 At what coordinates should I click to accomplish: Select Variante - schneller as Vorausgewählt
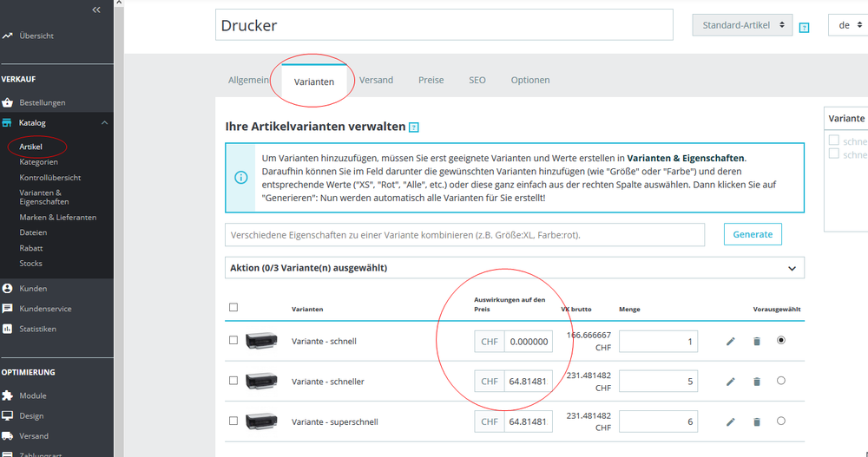(x=781, y=381)
